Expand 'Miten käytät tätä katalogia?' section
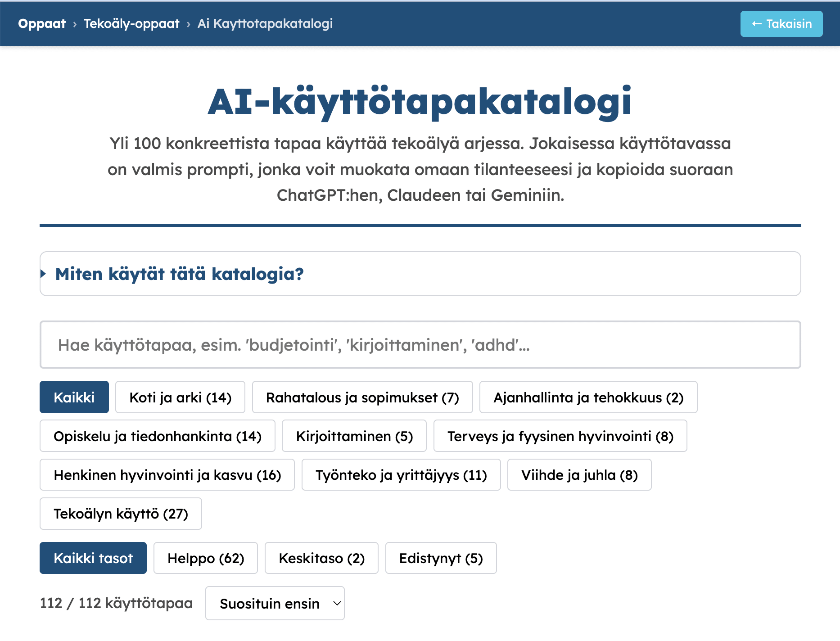Image resolution: width=840 pixels, height=641 pixels. click(x=179, y=274)
